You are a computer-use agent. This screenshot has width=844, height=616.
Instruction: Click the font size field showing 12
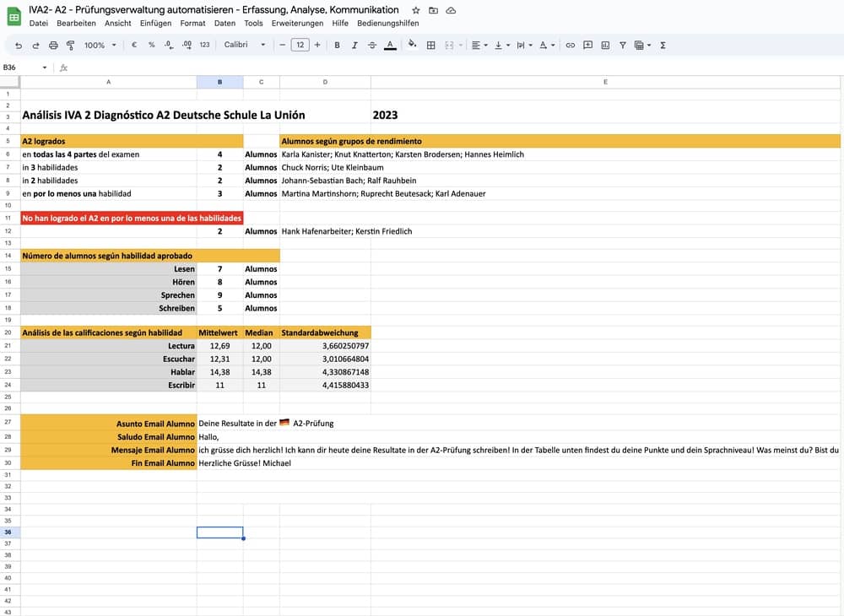300,45
